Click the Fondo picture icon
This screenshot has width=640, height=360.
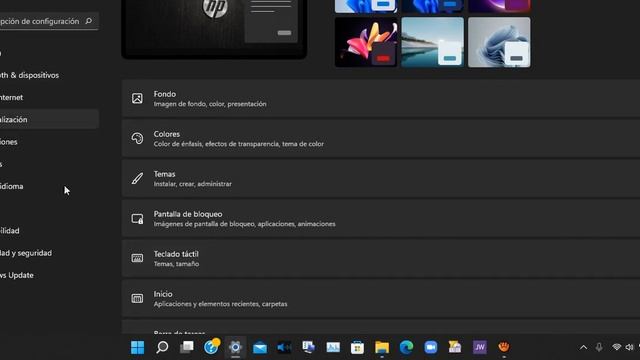[x=137, y=98]
